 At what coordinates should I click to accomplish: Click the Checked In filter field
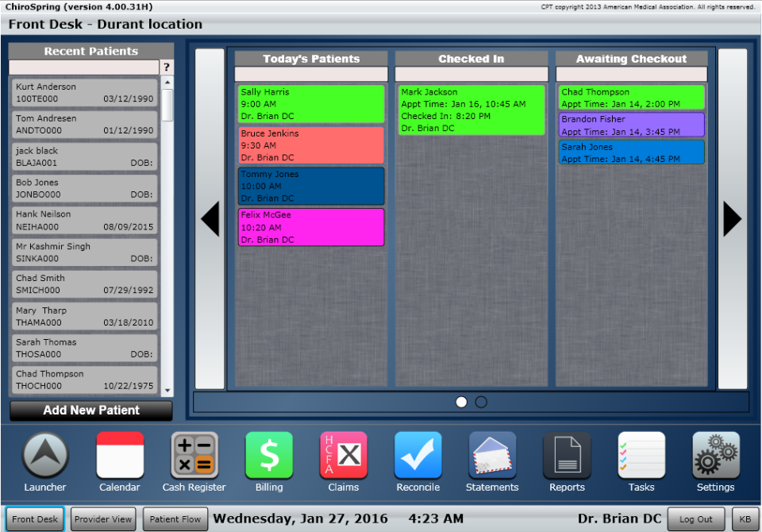coord(471,74)
